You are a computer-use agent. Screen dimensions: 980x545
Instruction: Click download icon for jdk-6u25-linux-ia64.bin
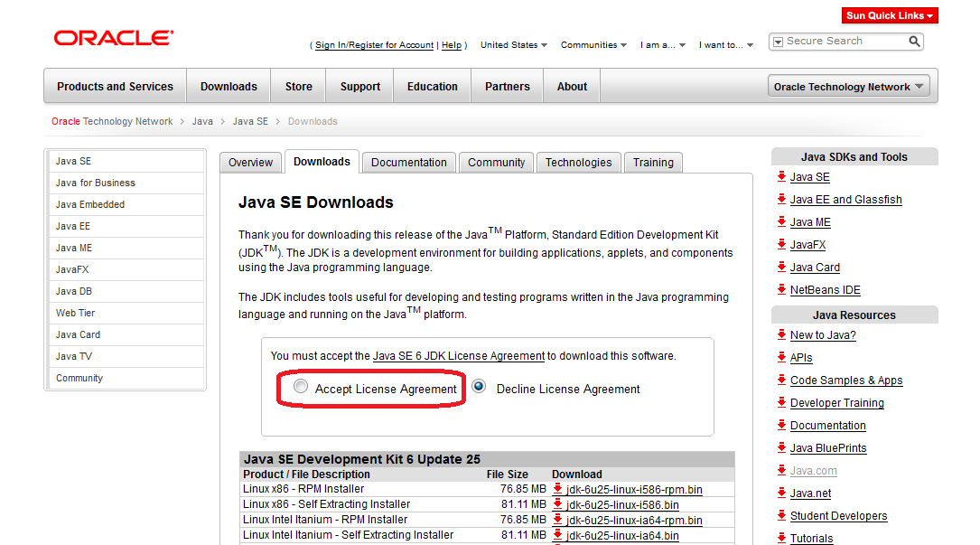coord(557,534)
